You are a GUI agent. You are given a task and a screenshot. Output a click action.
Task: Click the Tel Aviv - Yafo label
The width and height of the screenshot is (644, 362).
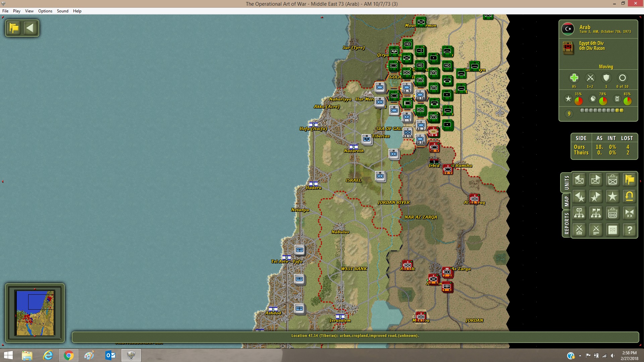coord(287,261)
